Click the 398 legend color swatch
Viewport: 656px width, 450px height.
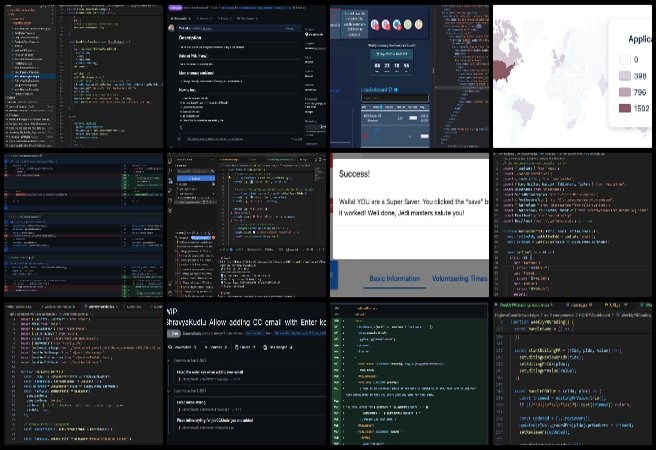[624, 76]
